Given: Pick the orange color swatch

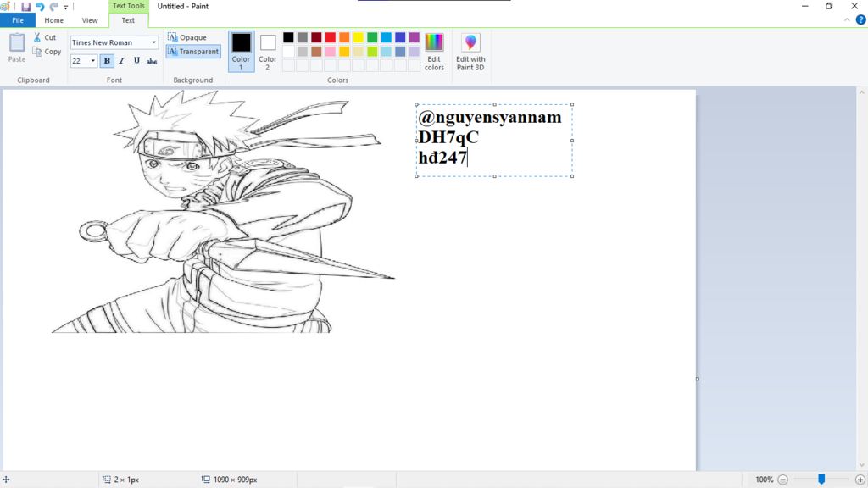Looking at the screenshot, I should coord(344,37).
